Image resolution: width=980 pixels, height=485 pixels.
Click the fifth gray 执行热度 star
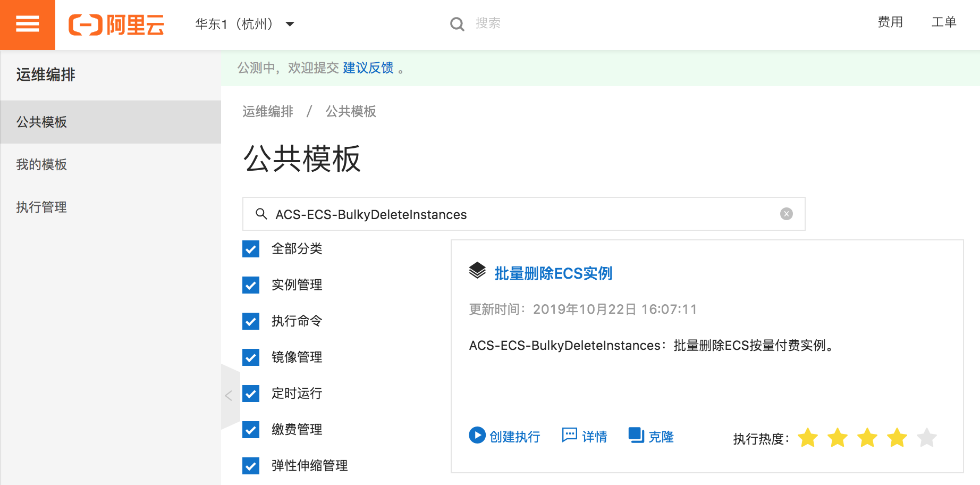point(927,438)
